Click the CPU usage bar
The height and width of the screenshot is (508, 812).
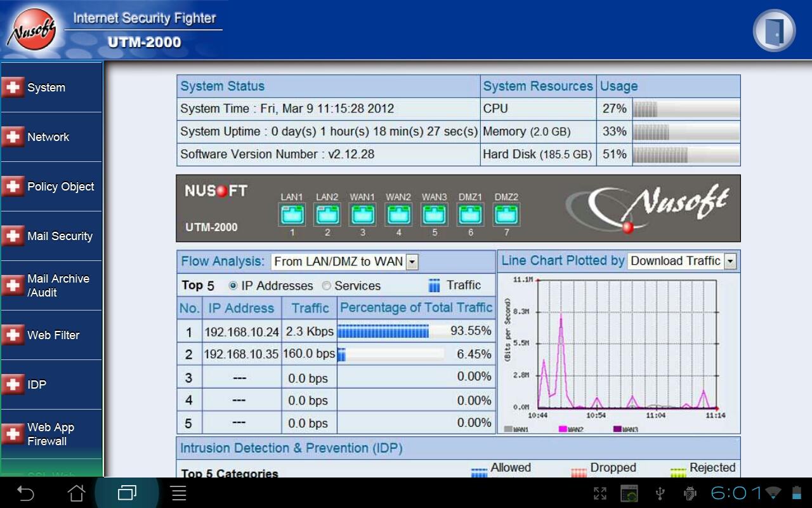[x=686, y=109]
